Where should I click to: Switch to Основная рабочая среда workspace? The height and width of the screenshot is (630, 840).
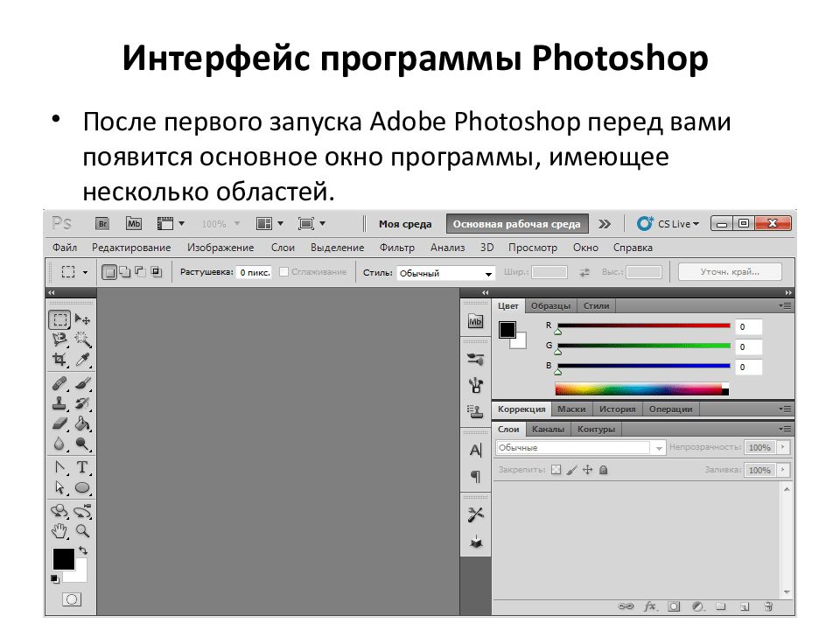[x=517, y=224]
